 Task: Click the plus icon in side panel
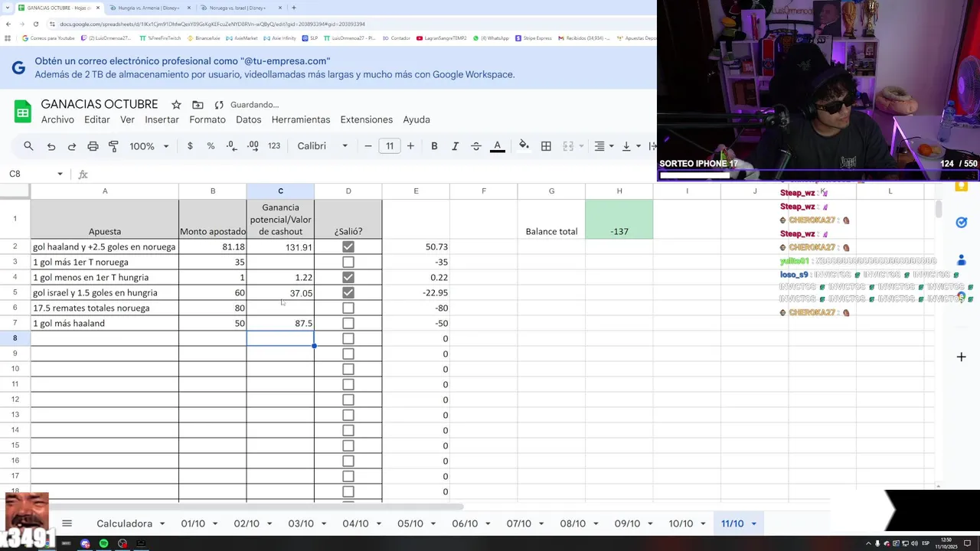point(962,357)
